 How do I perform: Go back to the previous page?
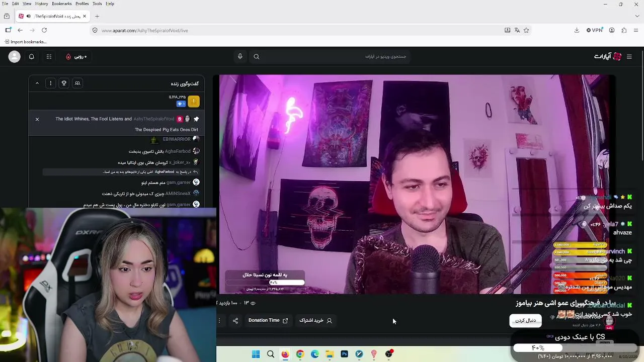tap(20, 30)
